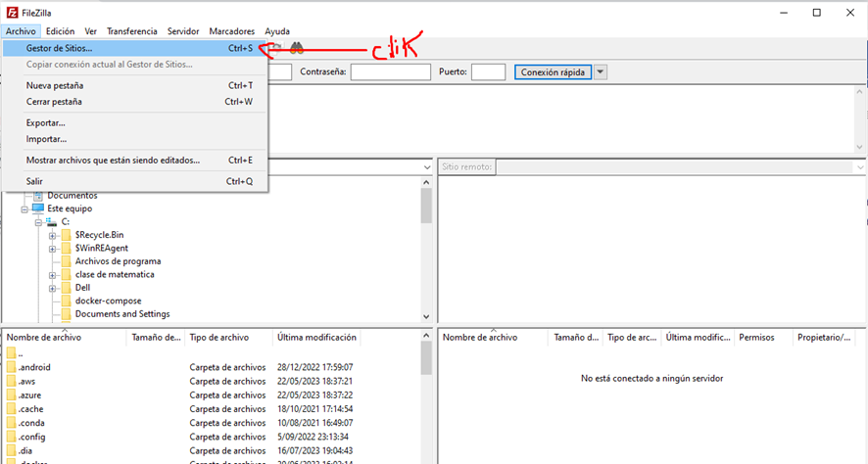Expand the Dell folder node
Image resolution: width=868 pixels, height=464 pixels.
pos(52,288)
